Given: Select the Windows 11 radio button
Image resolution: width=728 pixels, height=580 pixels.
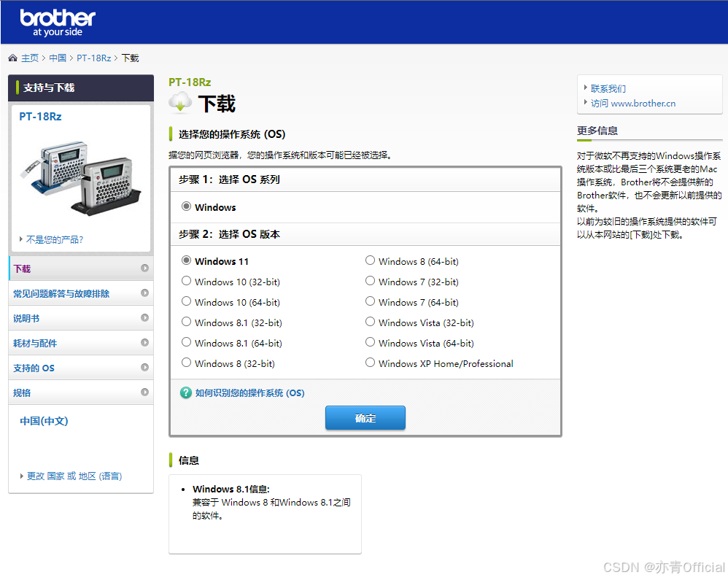Looking at the screenshot, I should point(186,260).
